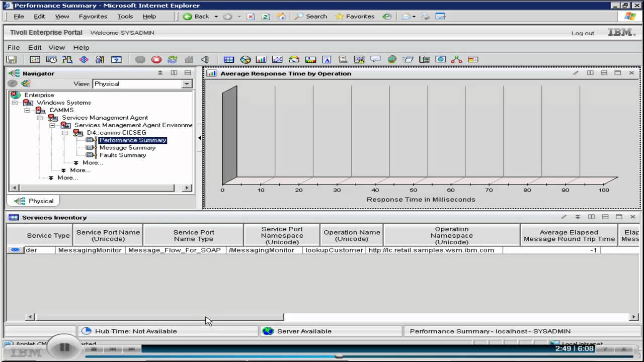Collapse the Services Management Agent node

tap(40, 118)
